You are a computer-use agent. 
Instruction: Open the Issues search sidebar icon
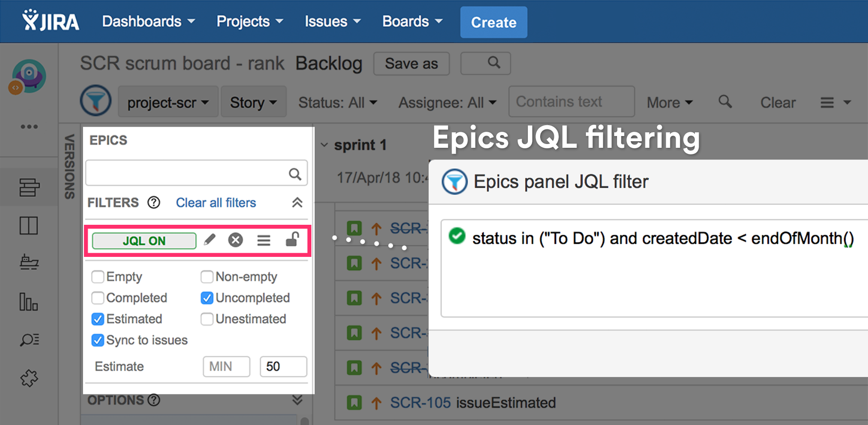pyautogui.click(x=29, y=340)
